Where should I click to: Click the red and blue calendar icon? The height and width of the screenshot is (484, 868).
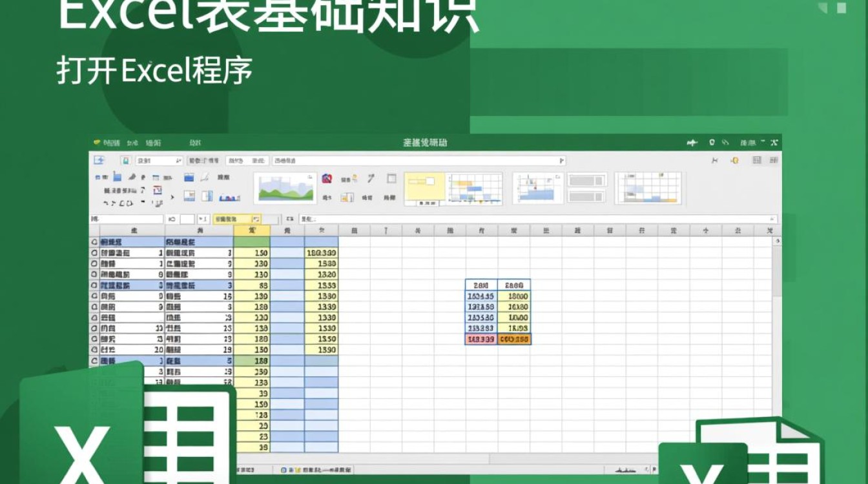coord(157,190)
